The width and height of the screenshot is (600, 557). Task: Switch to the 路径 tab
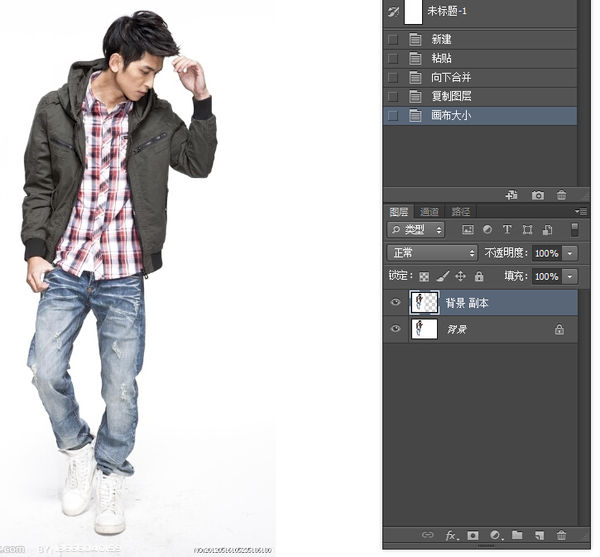(460, 212)
